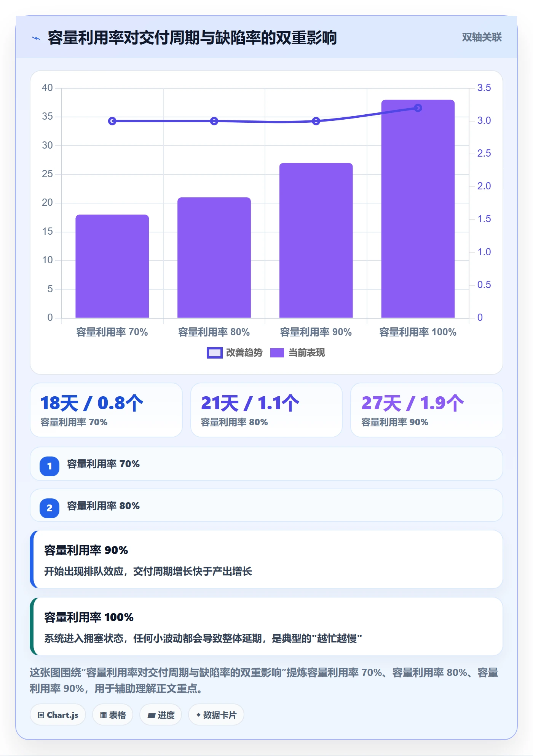Click the line point above the 70% bar
The image size is (533, 756).
coord(112,121)
